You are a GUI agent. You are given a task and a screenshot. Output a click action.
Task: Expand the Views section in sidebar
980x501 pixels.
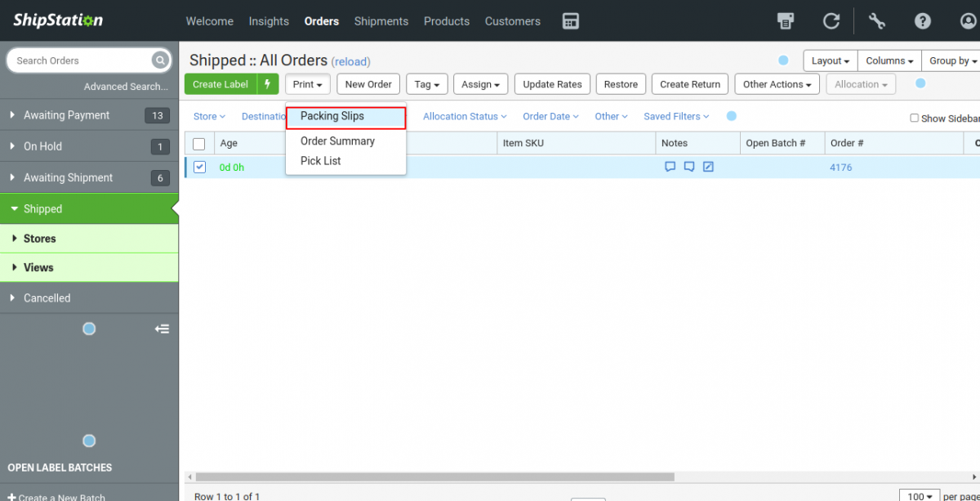click(x=89, y=267)
